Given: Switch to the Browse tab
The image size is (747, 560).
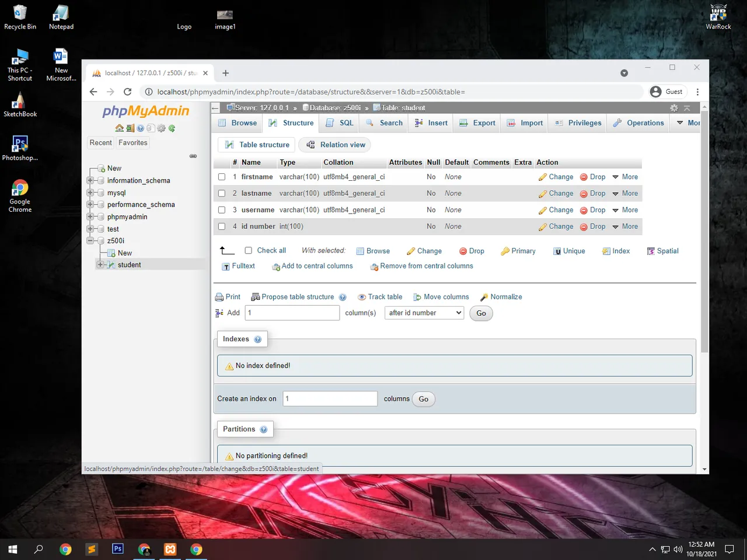Looking at the screenshot, I should pyautogui.click(x=238, y=123).
